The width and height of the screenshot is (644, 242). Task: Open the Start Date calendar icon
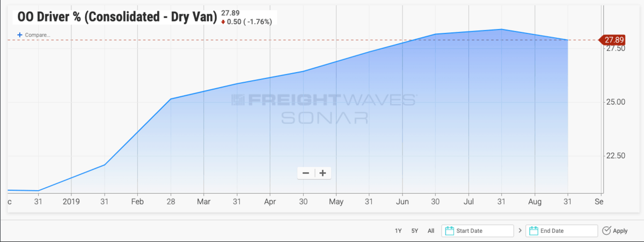450,231
